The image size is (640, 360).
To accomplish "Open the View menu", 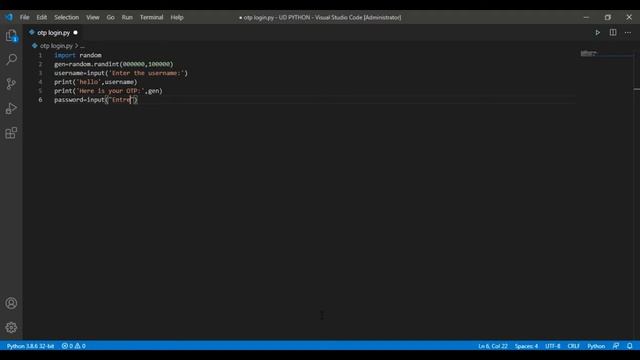I will pos(93,17).
